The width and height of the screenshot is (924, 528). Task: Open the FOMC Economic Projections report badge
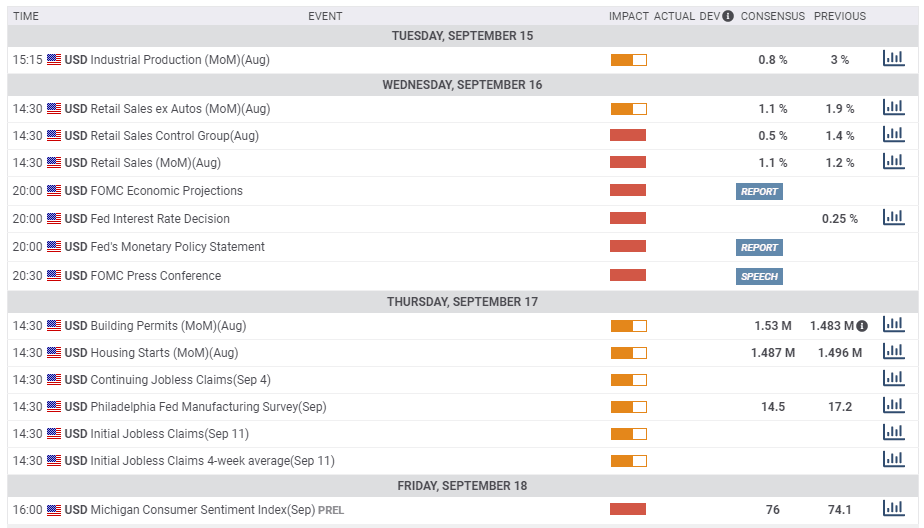pyautogui.click(x=759, y=191)
